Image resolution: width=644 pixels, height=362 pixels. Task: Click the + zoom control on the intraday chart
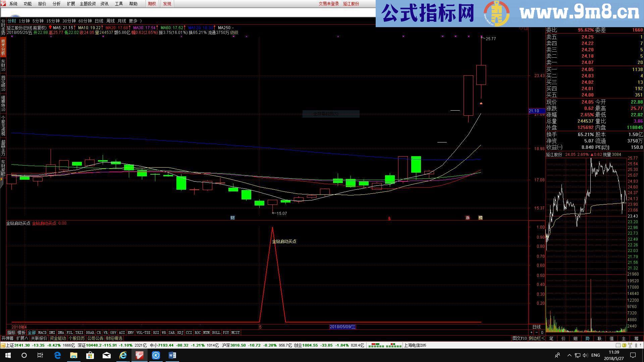pyautogui.click(x=531, y=333)
